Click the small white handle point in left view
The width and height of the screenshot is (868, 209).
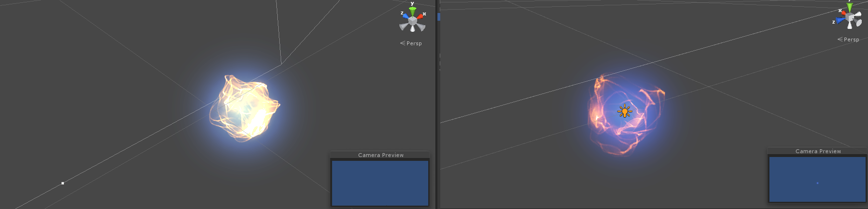(62, 183)
